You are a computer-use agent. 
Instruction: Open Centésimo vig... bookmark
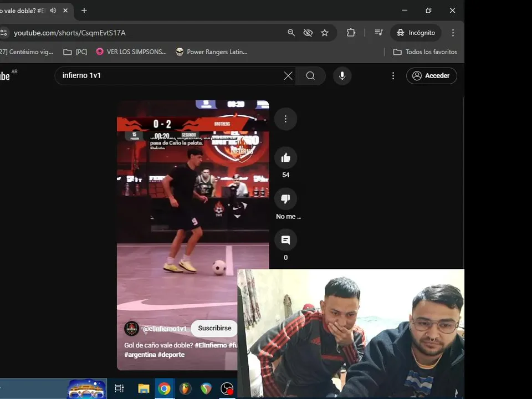click(x=27, y=52)
